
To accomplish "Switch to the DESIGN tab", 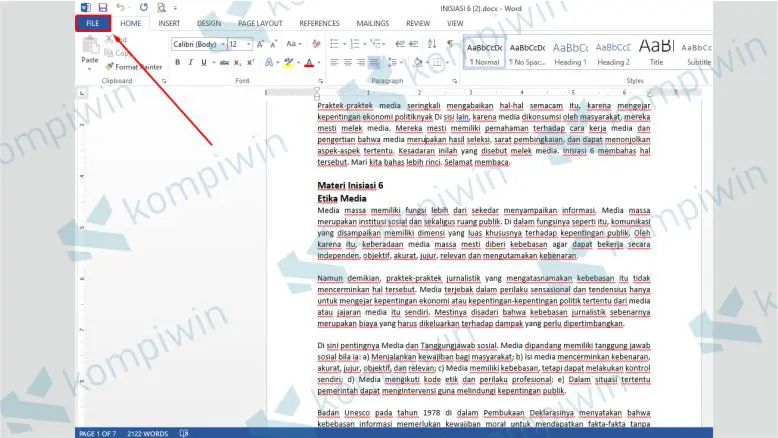I will pos(209,23).
